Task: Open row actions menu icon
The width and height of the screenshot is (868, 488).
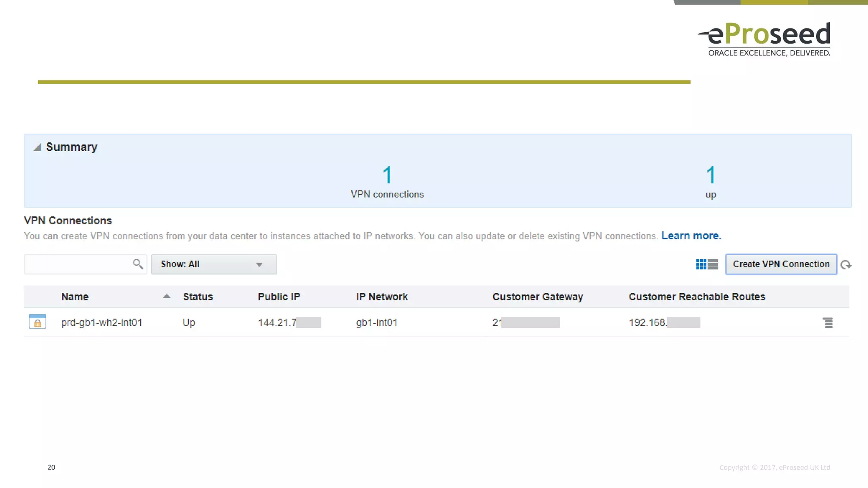Action: click(x=828, y=323)
